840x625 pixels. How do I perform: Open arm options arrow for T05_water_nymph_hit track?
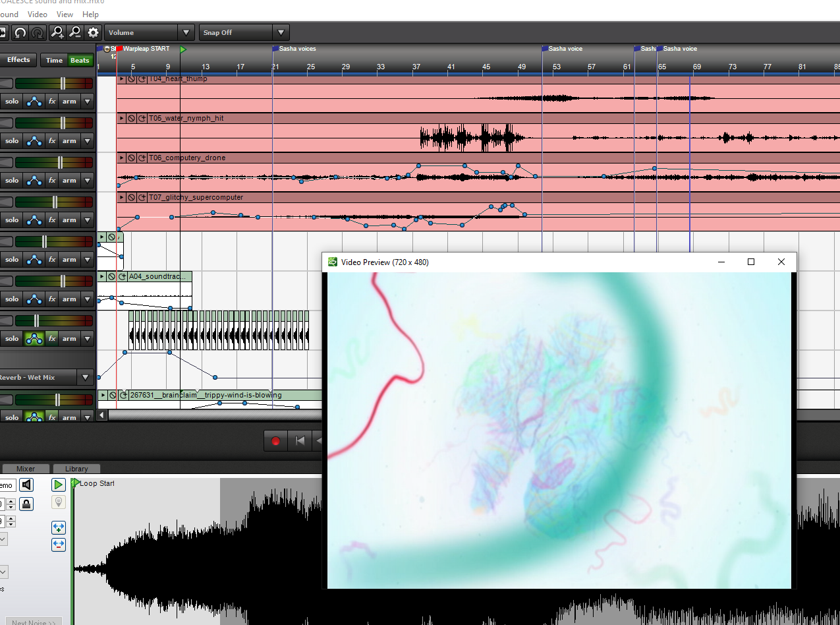[x=87, y=141]
